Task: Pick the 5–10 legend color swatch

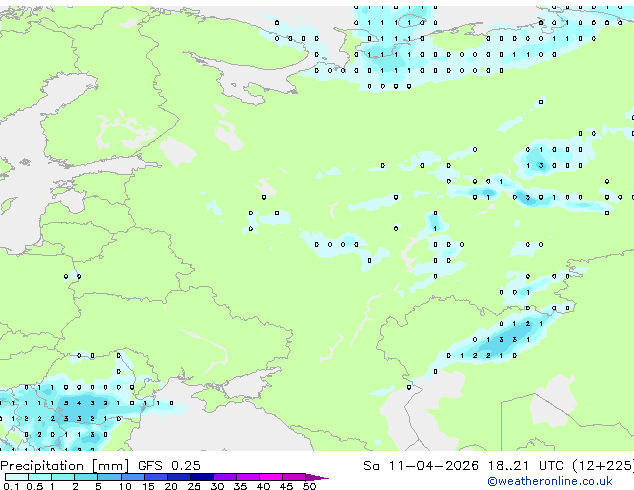Action: click(x=109, y=477)
